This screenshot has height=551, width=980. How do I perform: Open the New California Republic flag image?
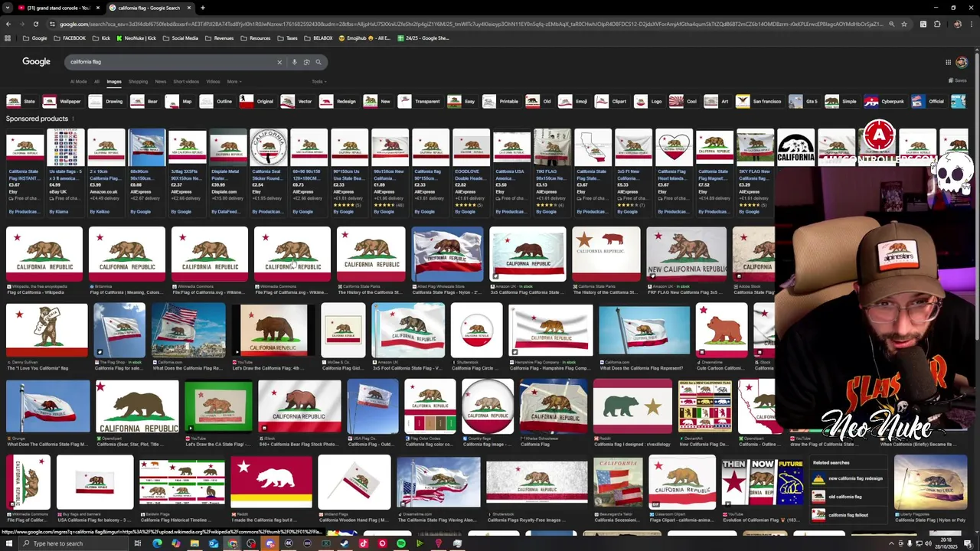click(687, 255)
